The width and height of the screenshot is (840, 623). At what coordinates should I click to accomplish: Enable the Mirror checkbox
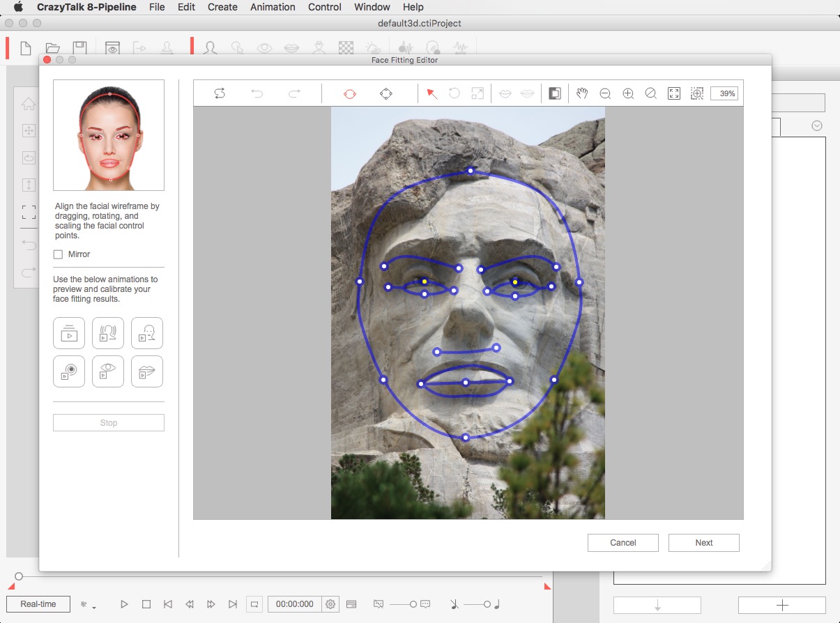[59, 254]
